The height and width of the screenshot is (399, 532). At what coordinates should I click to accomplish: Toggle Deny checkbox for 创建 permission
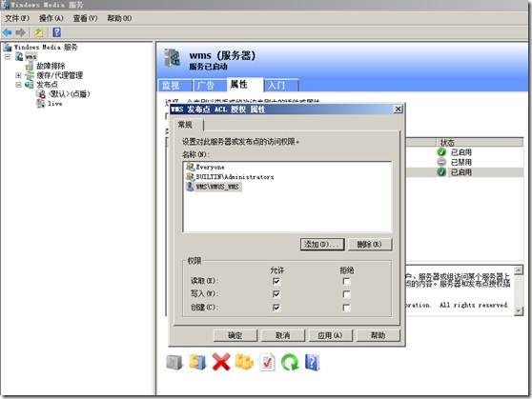click(x=346, y=308)
